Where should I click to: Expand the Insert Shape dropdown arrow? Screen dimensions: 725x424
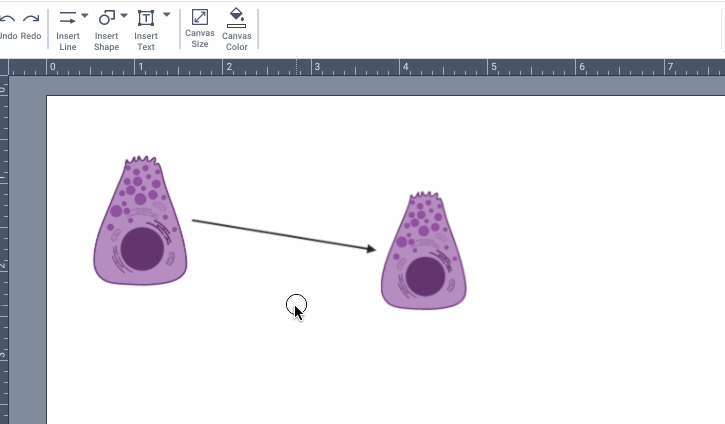pos(124,16)
